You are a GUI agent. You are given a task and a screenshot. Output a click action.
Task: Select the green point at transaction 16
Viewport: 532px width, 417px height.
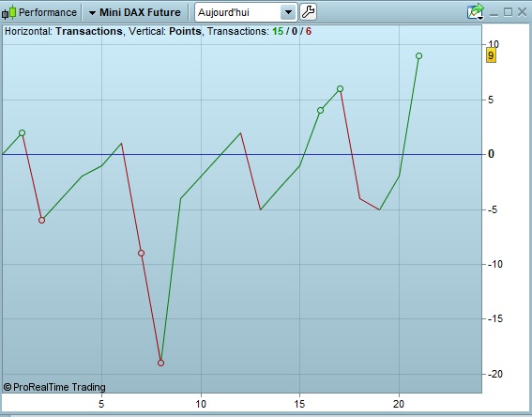click(x=320, y=111)
